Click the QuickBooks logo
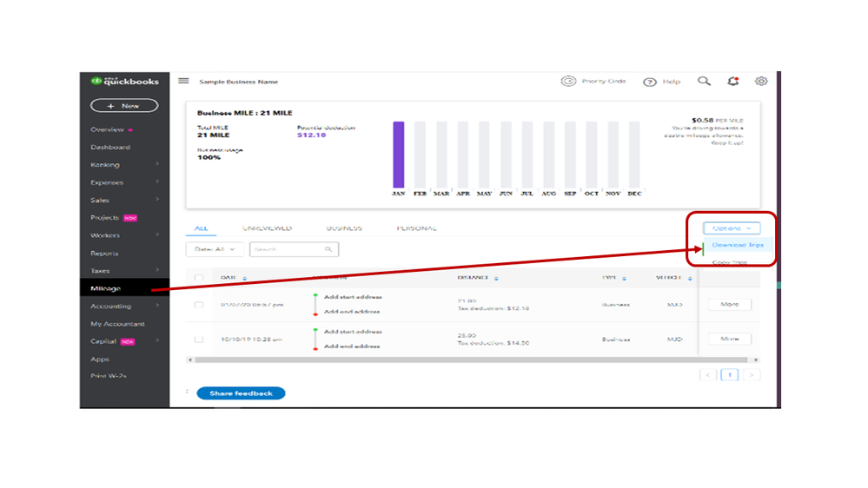This screenshot has width=868, height=488. (x=124, y=81)
